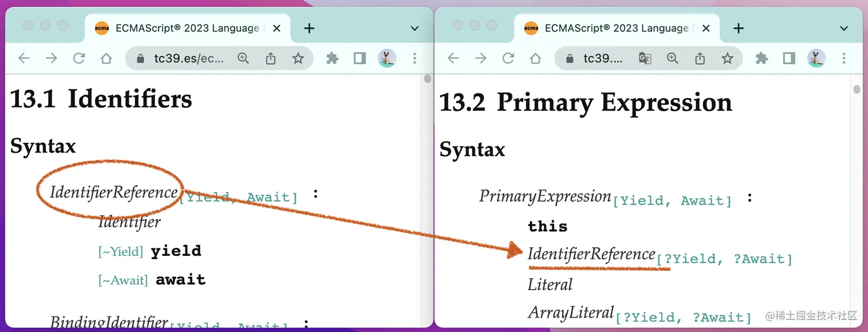Open new tab in left window
The height and width of the screenshot is (332, 868).
[x=309, y=28]
